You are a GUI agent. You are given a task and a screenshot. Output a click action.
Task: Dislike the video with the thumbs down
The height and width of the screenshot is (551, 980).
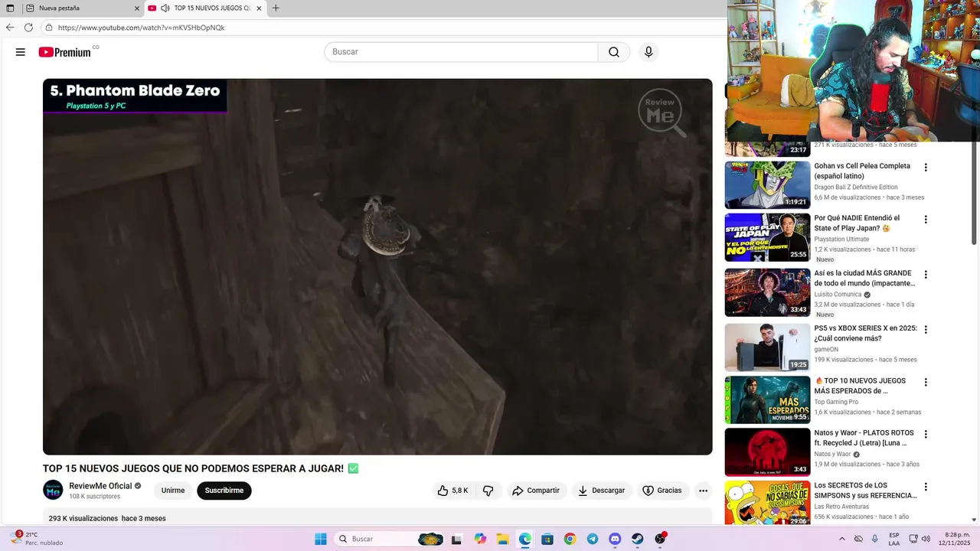[488, 491]
